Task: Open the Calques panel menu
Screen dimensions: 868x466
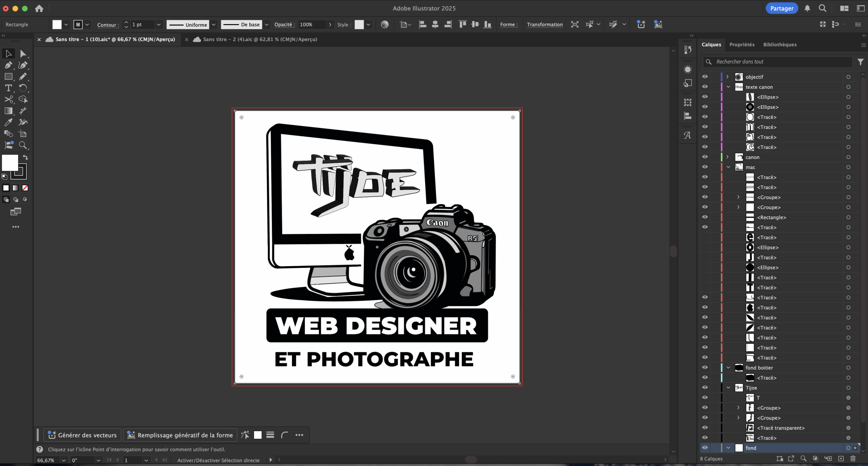Action: pos(863,45)
